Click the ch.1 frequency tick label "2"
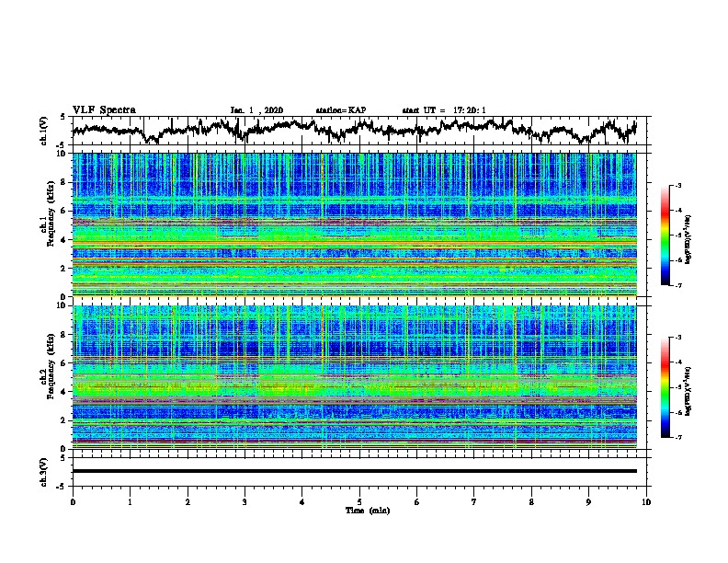 (65, 268)
